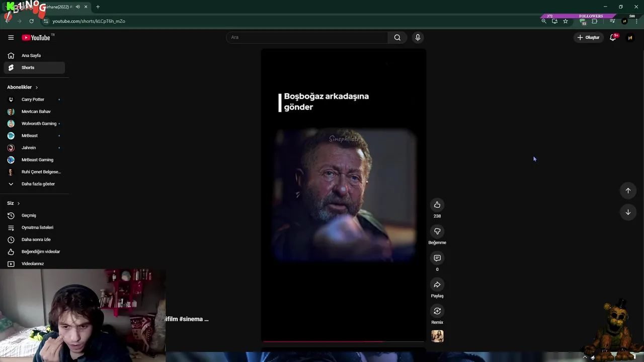644x362 pixels.
Task: Open Geçmiş watch history
Action: [34, 215]
